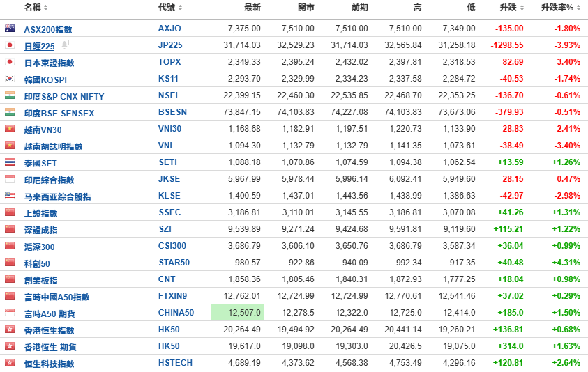Open the 科創50 link
Image resolution: width=588 pixels, height=372 pixels.
[37, 264]
